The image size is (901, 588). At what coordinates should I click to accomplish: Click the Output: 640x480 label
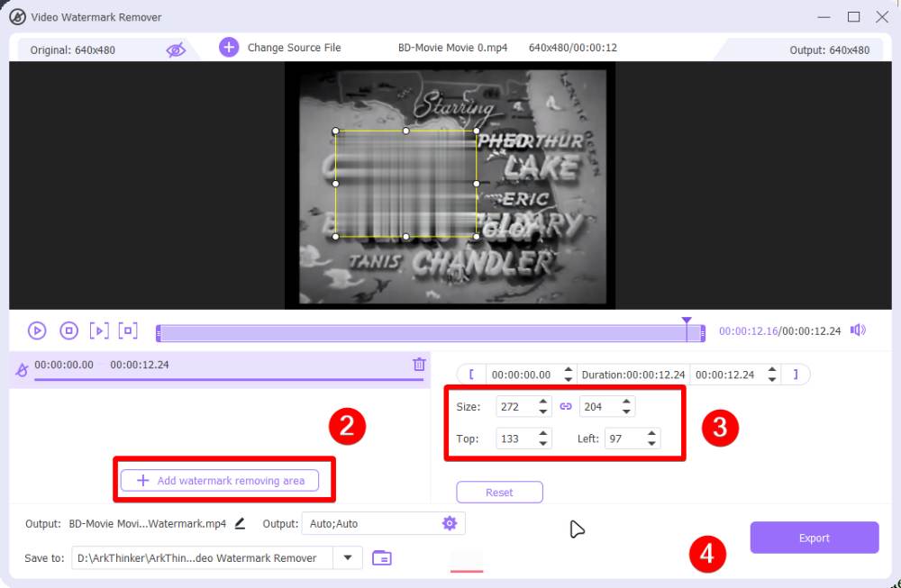(x=829, y=50)
